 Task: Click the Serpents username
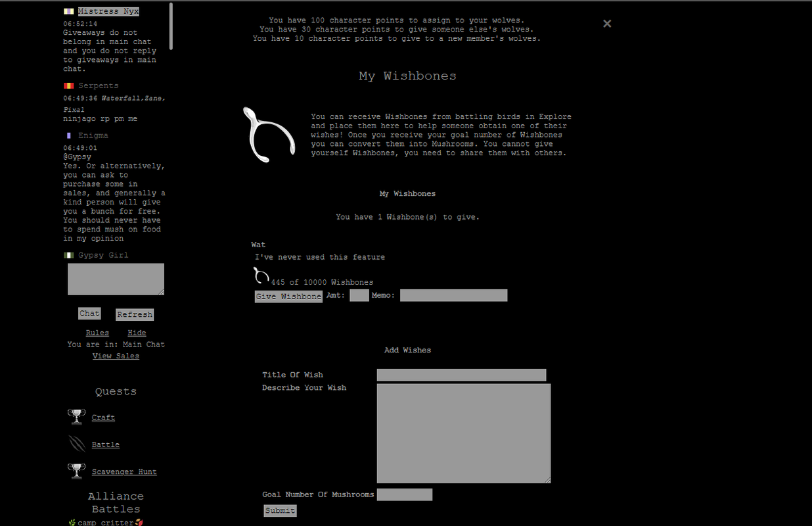pyautogui.click(x=99, y=85)
